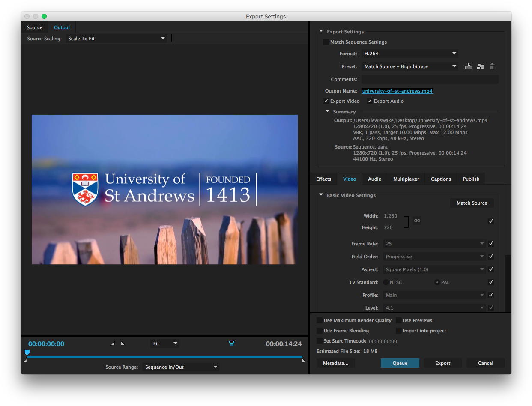This screenshot has height=406, width=532.
Task: Open the Profile Main dropdown
Action: pyautogui.click(x=434, y=295)
